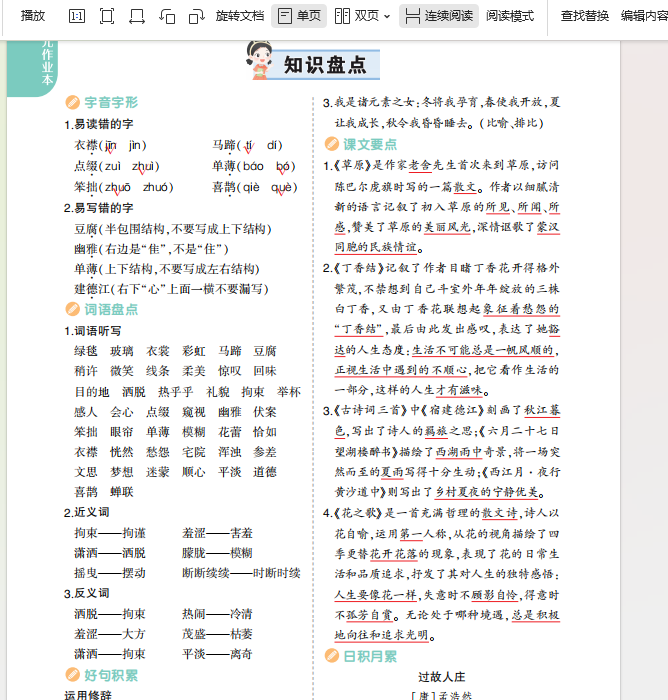Click the word 彩虹 in the list
Viewport: 668px width, 700px height.
coord(194,351)
